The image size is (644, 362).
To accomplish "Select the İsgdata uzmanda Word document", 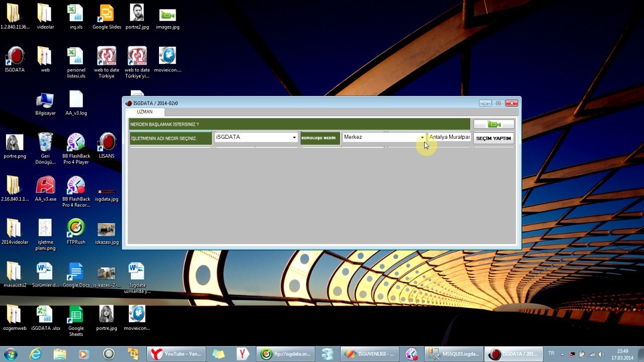I will (x=137, y=278).
